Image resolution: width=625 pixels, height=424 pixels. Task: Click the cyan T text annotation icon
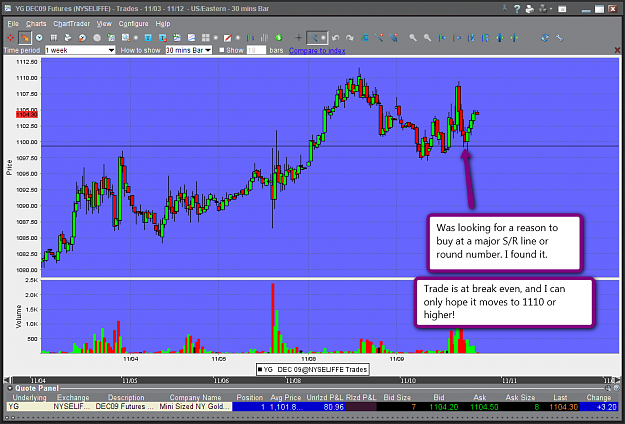(148, 38)
